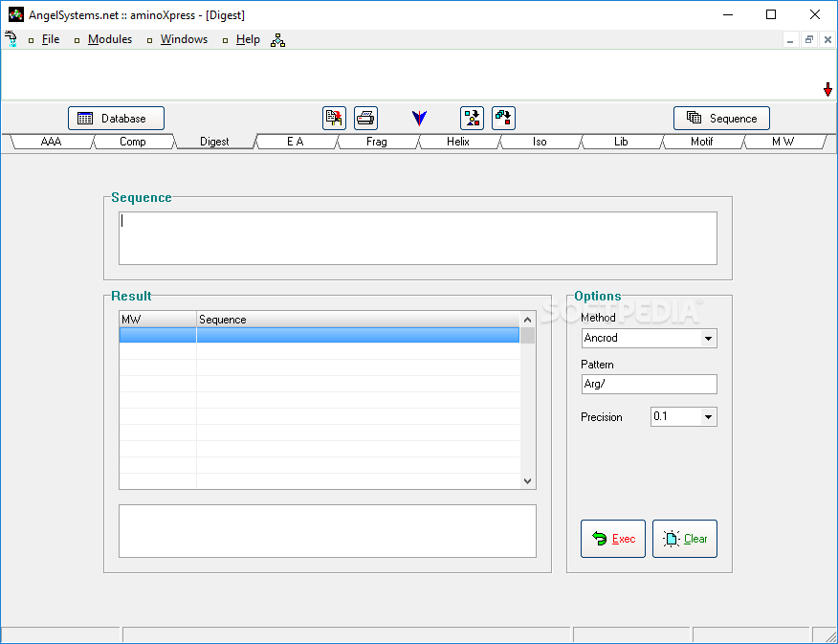
Task: Click the shapes swap toolbar icon
Action: tap(503, 118)
